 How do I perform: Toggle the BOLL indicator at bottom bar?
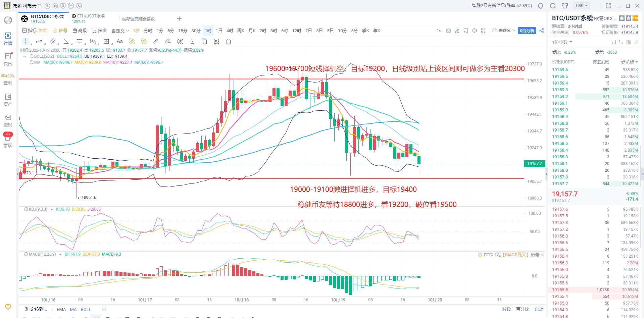pyautogui.click(x=86, y=309)
